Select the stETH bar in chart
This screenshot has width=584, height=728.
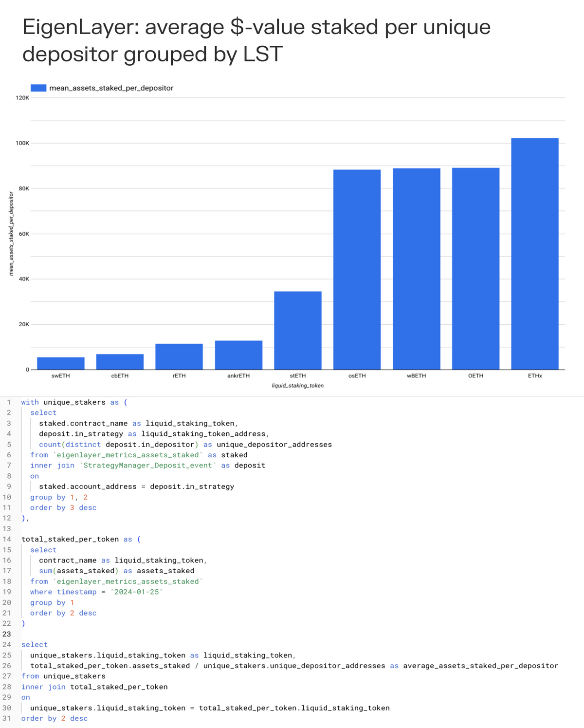[x=298, y=330]
